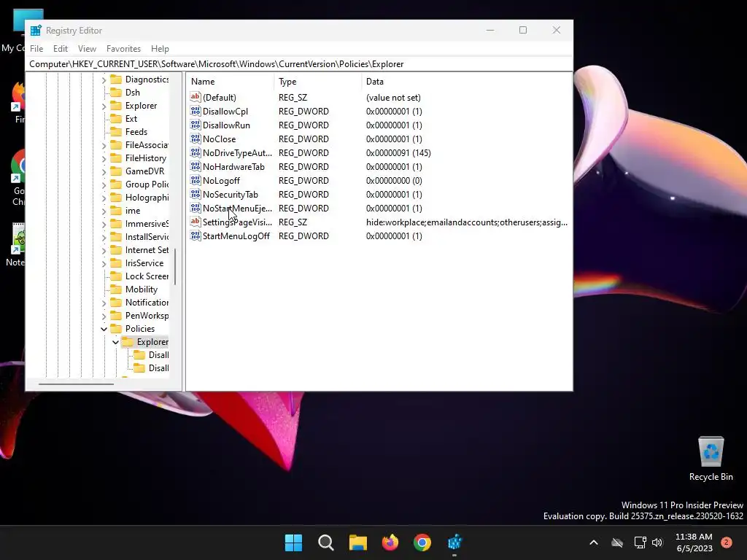Launch Google Chrome from the taskbar
This screenshot has height=560, width=747.
pyautogui.click(x=422, y=542)
